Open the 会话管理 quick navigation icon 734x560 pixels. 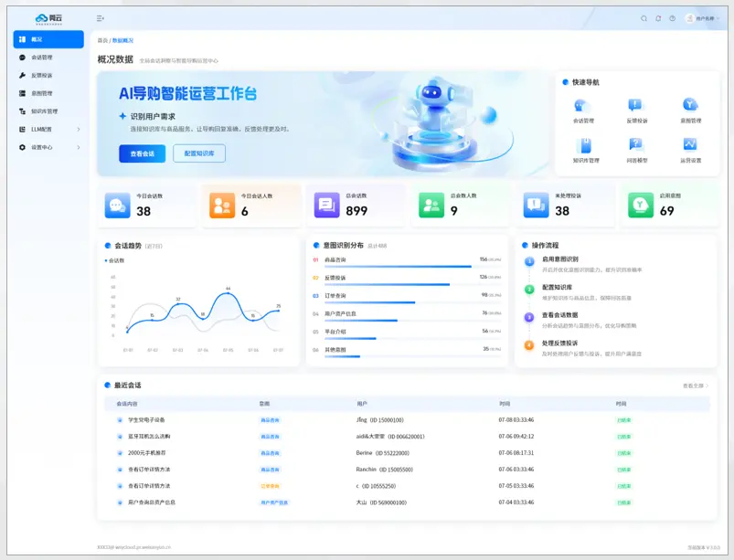(581, 106)
